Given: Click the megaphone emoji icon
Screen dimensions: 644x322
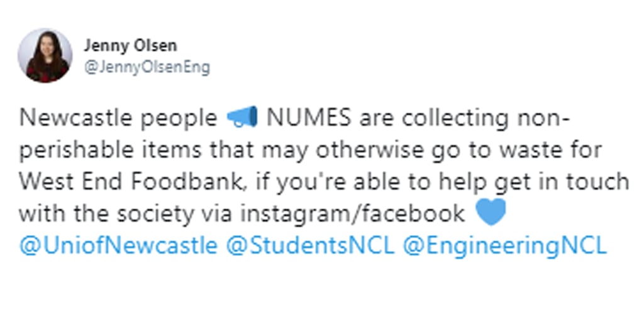Looking at the screenshot, I should point(242,118).
